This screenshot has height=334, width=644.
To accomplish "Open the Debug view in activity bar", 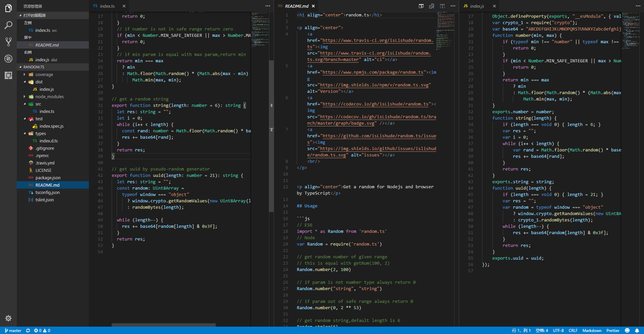I will coord(8,59).
